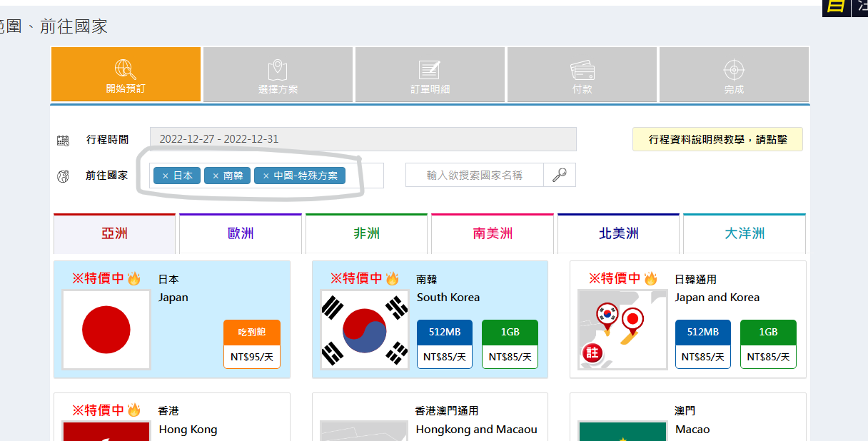Click the 開始預訂 globe search icon
This screenshot has height=441, width=868.
coord(126,69)
